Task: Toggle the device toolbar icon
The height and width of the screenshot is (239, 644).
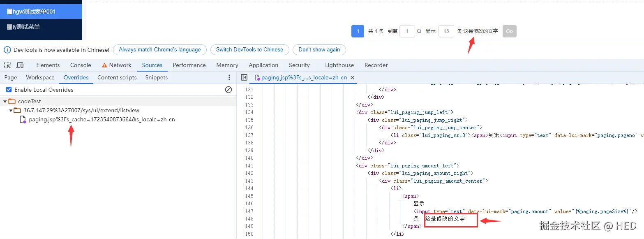Action: click(x=20, y=65)
